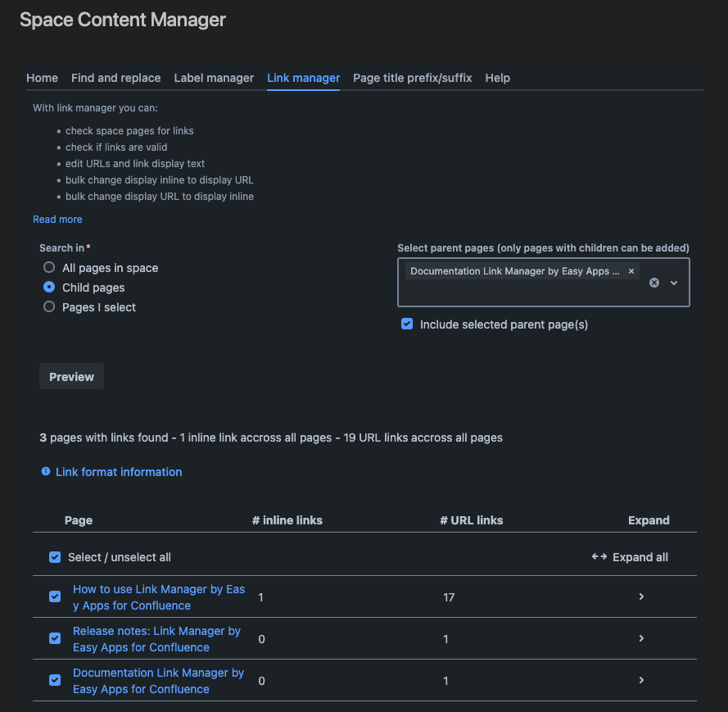Open the Read more link

point(57,219)
